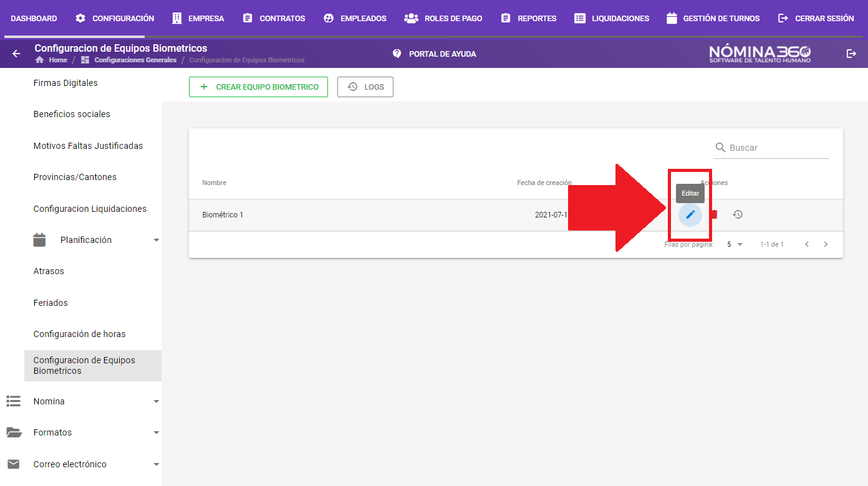Click the 1-1 de 1 pagination text
Image resolution: width=868 pixels, height=486 pixels.
[x=772, y=244]
